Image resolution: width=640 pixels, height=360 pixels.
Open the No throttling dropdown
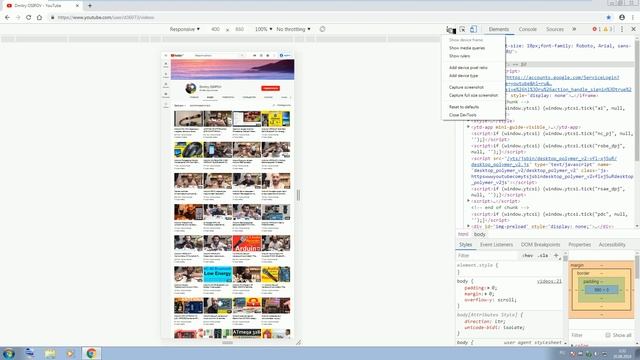pos(293,29)
